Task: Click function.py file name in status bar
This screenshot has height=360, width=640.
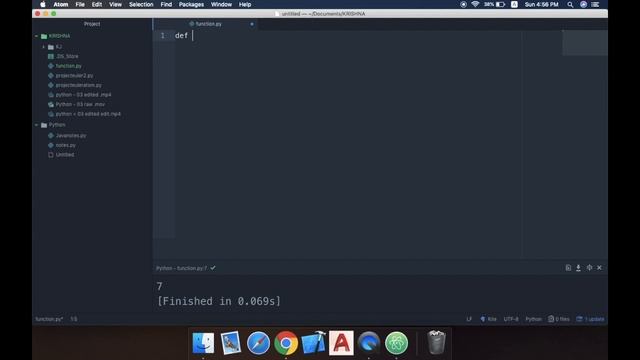Action: (49, 319)
